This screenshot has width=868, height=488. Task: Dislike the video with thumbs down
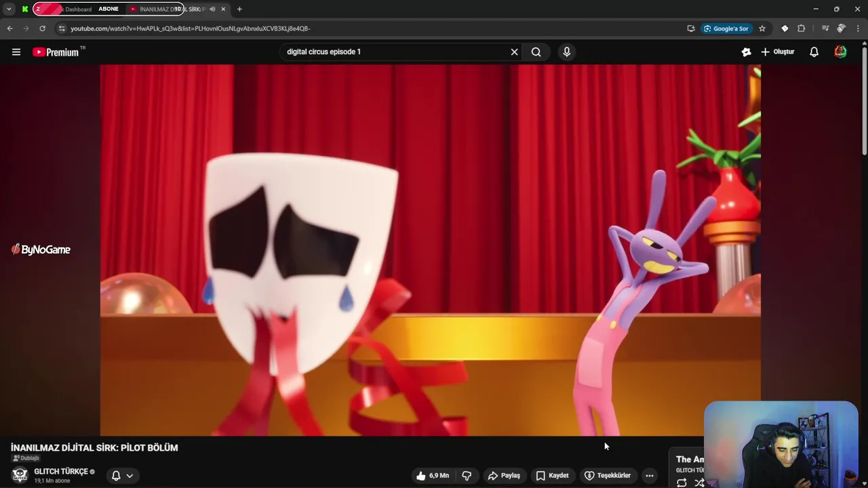point(467,476)
